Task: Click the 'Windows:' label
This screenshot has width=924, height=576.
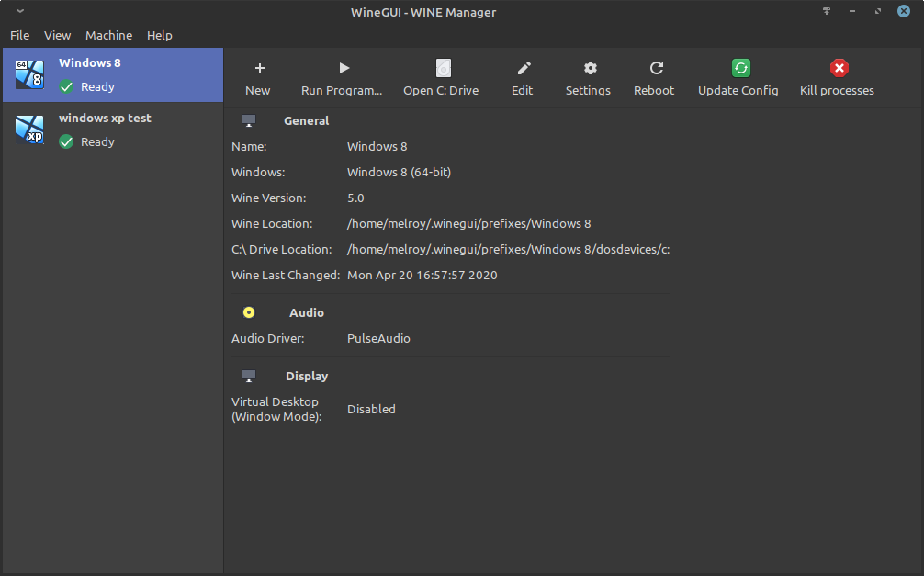Action: pos(258,173)
